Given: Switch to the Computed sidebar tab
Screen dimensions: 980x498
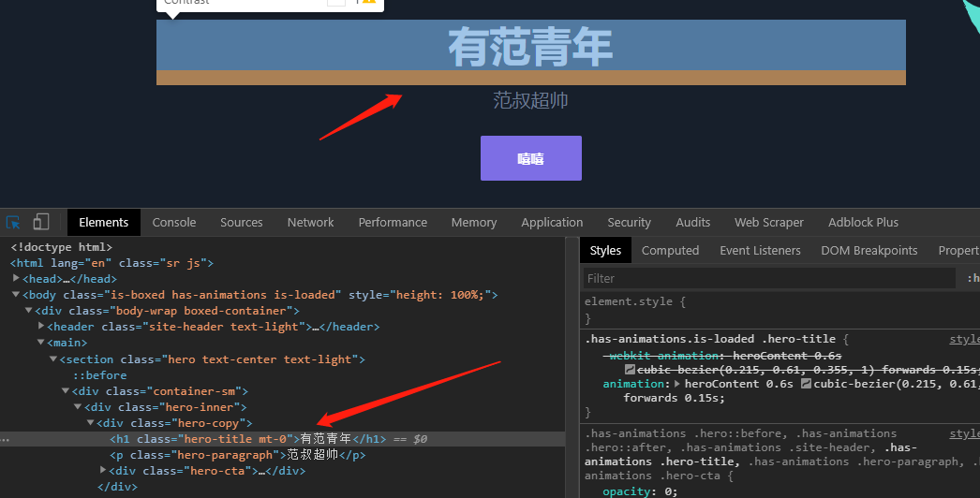Looking at the screenshot, I should coord(670,251).
